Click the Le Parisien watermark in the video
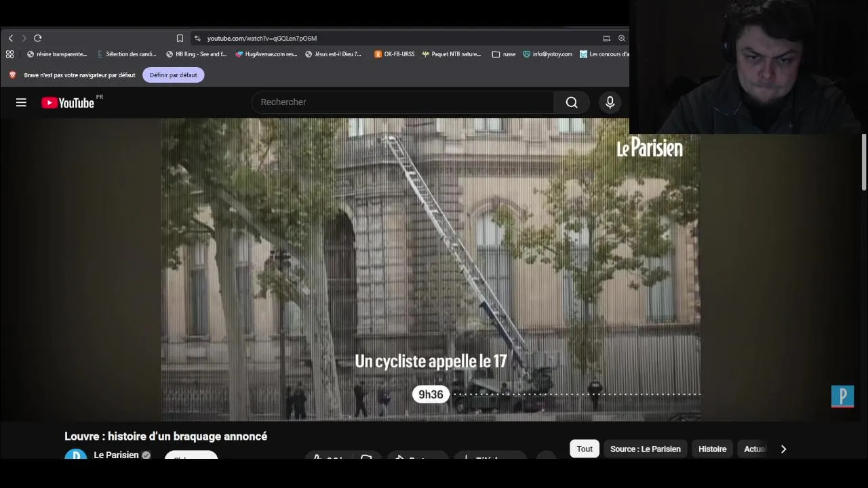This screenshot has height=488, width=868. pos(650,148)
